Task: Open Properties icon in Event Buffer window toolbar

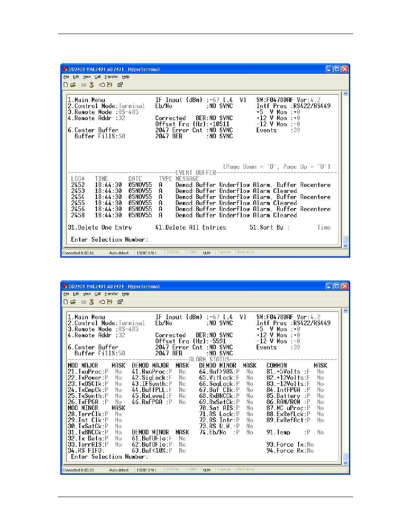Action: point(120,85)
